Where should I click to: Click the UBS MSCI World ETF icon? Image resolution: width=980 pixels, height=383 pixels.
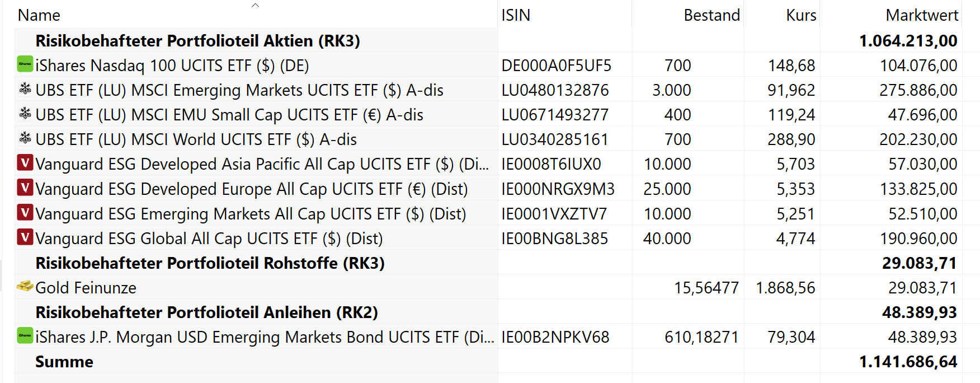tap(25, 138)
